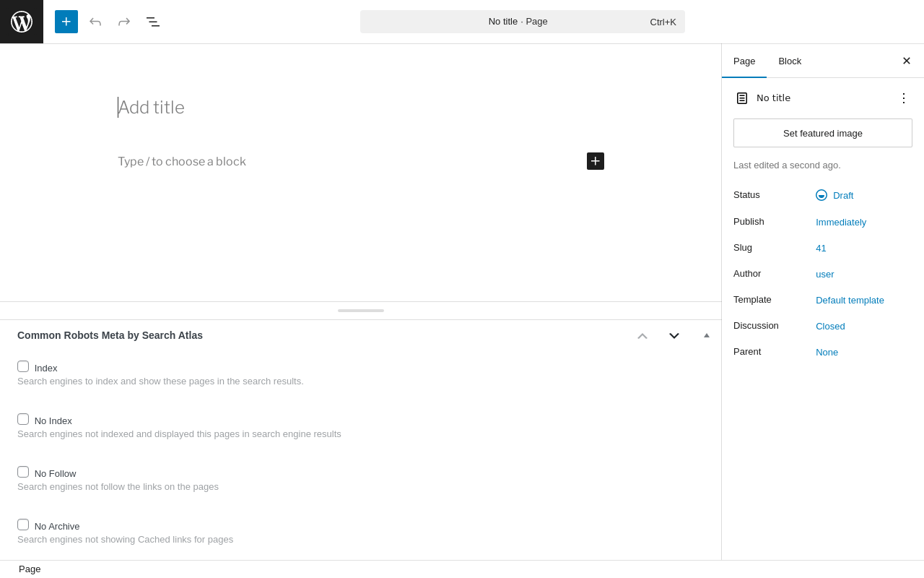
Task: Click the WordPress logo icon
Action: click(x=22, y=22)
